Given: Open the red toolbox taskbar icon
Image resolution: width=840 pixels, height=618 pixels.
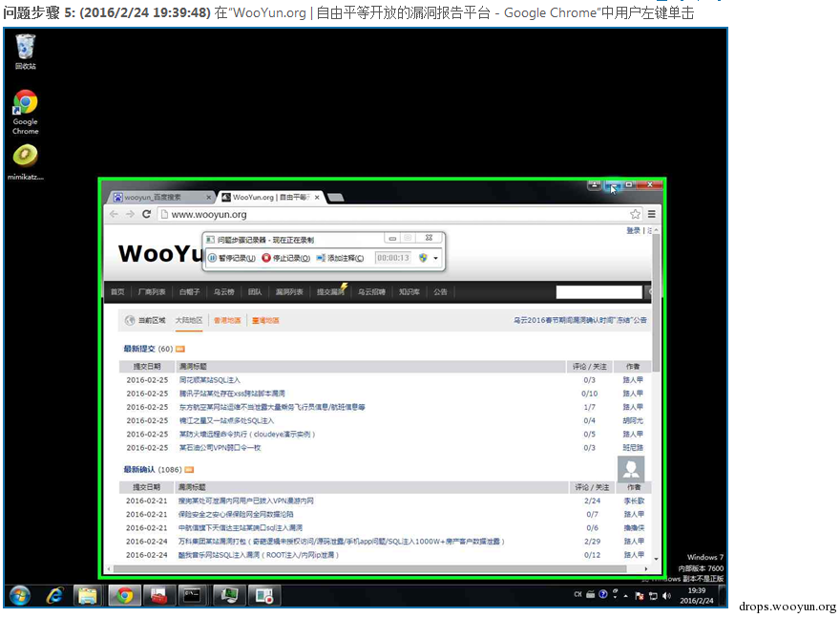Looking at the screenshot, I should pos(159,596).
